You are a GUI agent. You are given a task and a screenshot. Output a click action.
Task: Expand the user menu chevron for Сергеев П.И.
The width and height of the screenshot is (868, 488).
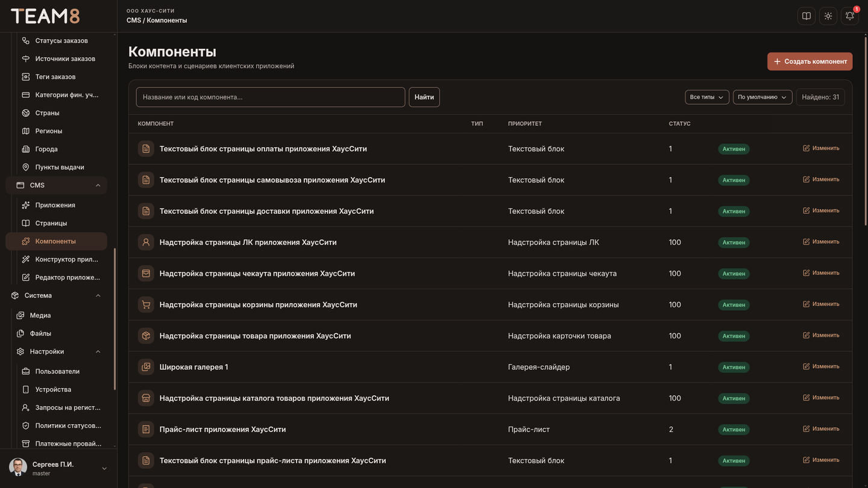click(104, 469)
